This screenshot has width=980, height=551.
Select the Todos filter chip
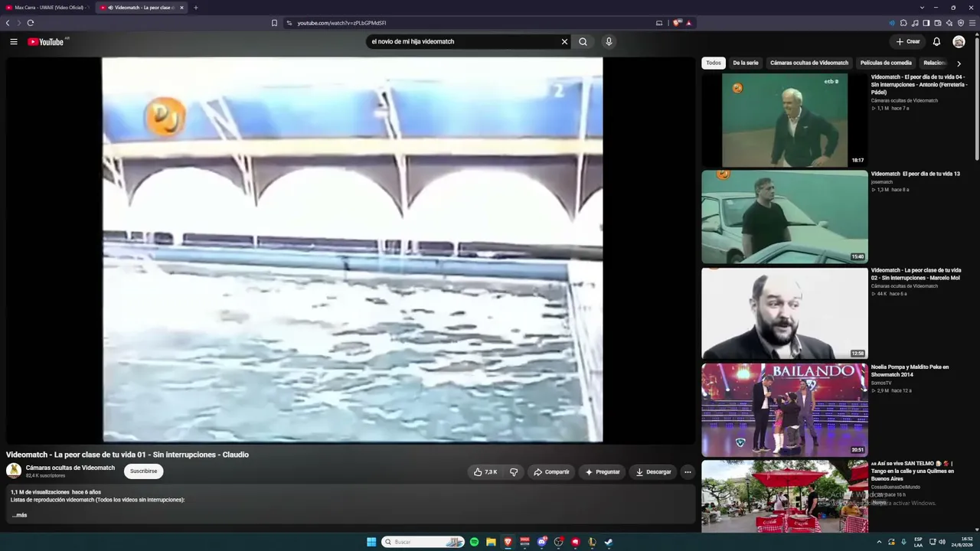click(x=714, y=63)
